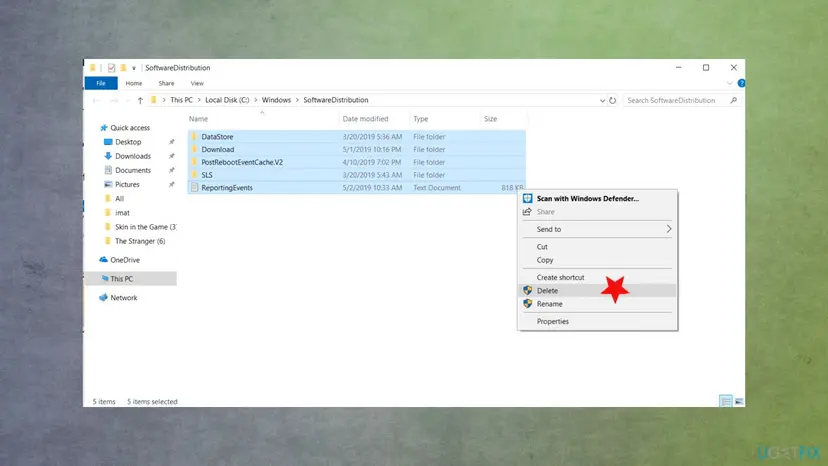The width and height of the screenshot is (828, 466).
Task: Click Windows in the address path
Action: (276, 100)
